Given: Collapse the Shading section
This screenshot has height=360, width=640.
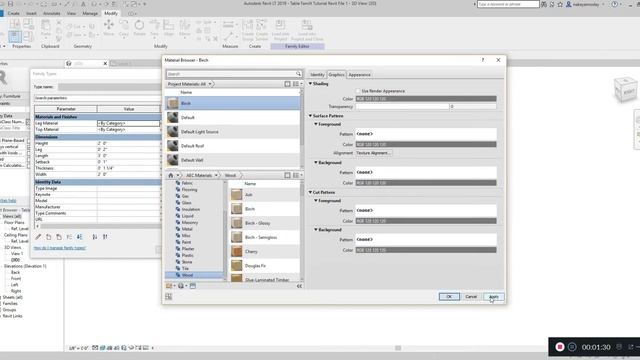Looking at the screenshot, I should click(x=310, y=84).
